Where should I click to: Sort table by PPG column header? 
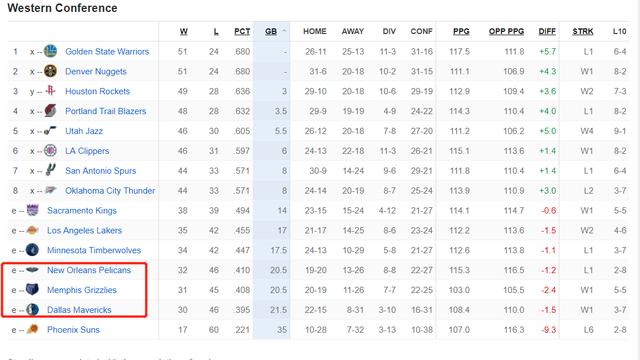click(461, 31)
